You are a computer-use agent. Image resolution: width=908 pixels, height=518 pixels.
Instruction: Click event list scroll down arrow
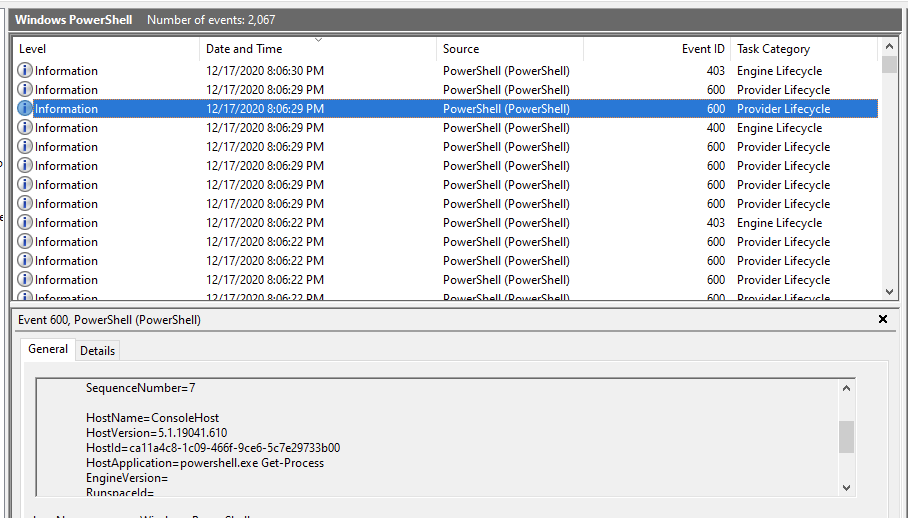coord(889,292)
